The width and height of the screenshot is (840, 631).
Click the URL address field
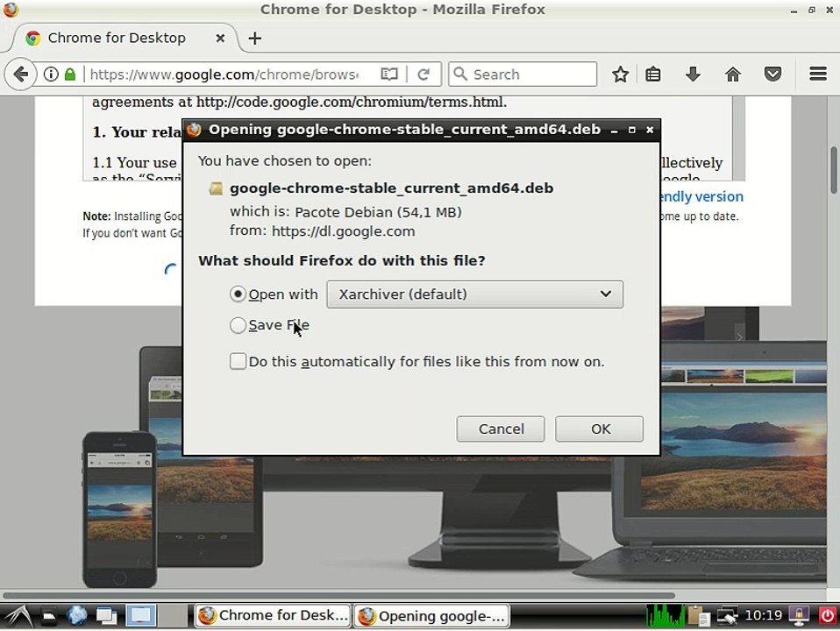[x=225, y=74]
